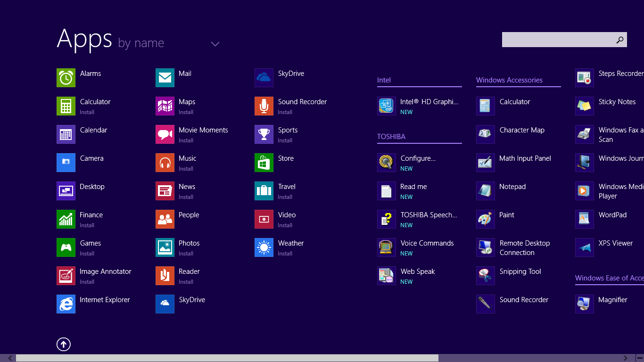Open the Steps Recorder icon
This screenshot has width=644, height=362.
[x=585, y=78]
